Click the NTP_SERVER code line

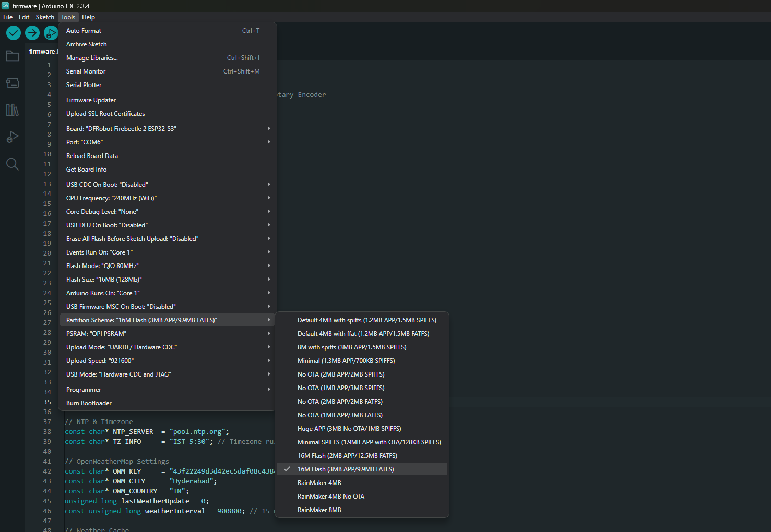147,432
